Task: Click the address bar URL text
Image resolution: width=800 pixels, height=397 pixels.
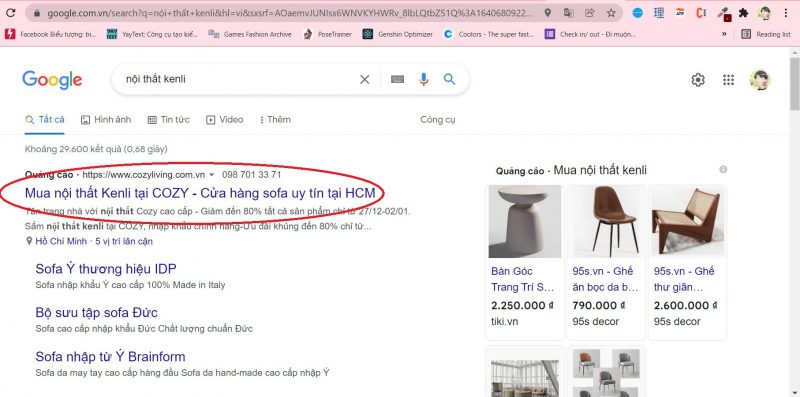Action: 290,13
